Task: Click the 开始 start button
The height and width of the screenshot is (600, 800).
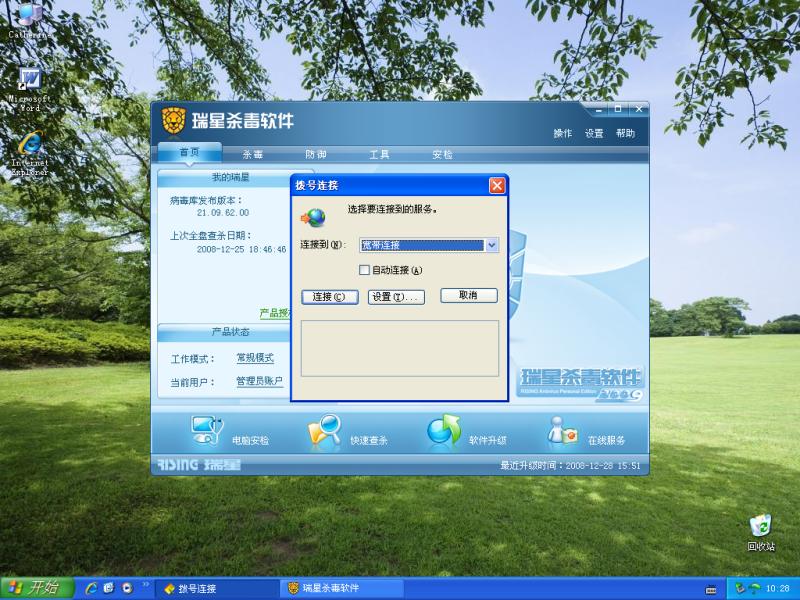Action: (x=37, y=588)
